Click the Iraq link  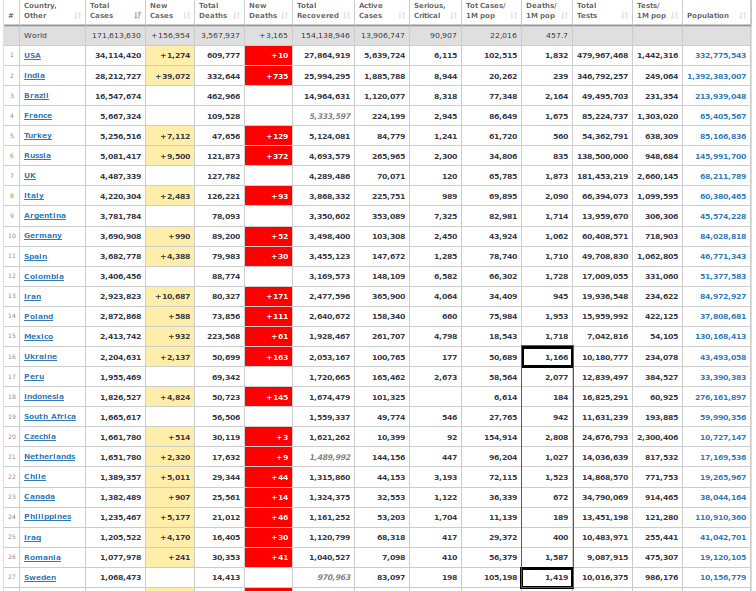(32, 537)
